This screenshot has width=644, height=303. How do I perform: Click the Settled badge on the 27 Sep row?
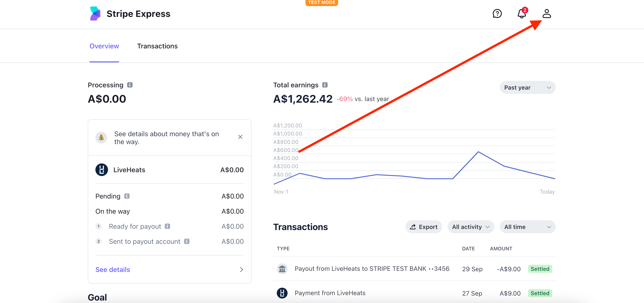pos(540,293)
